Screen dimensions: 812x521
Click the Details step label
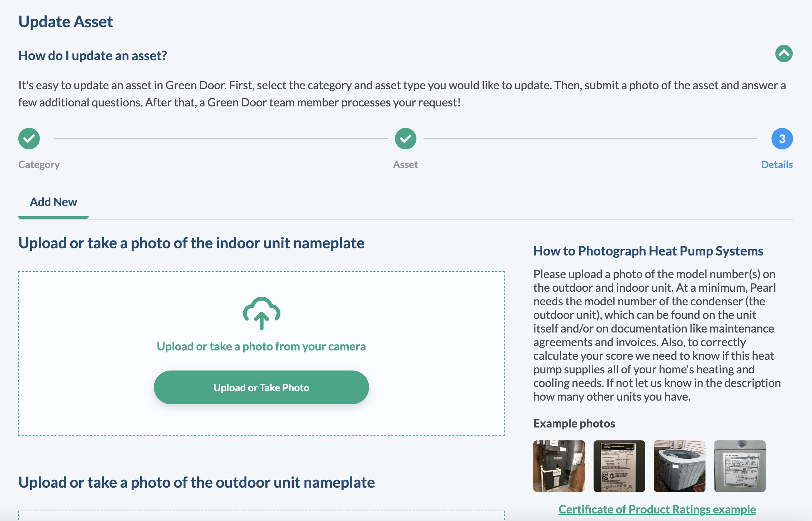(776, 164)
